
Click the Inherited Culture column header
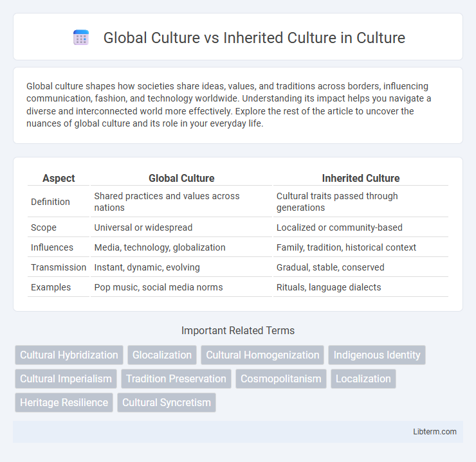[x=361, y=178]
